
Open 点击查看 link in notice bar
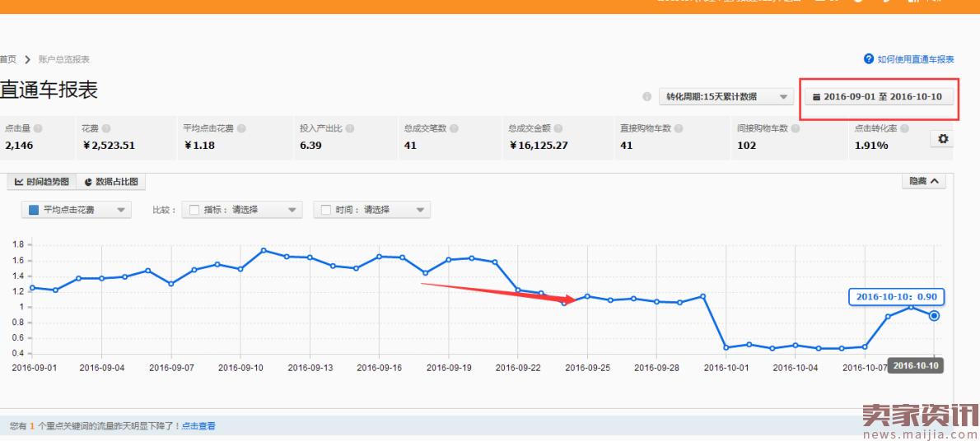click(x=198, y=426)
